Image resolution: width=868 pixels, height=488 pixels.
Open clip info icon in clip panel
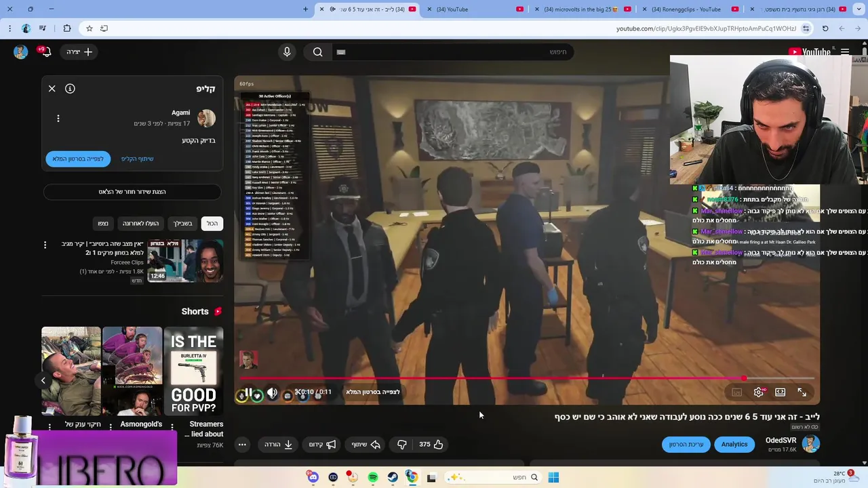[70, 89]
